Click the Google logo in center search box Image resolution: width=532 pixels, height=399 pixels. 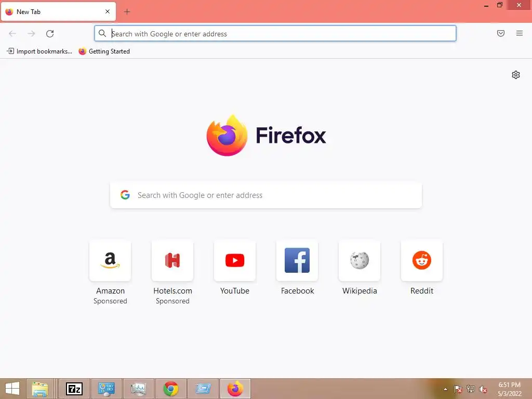pyautogui.click(x=125, y=195)
